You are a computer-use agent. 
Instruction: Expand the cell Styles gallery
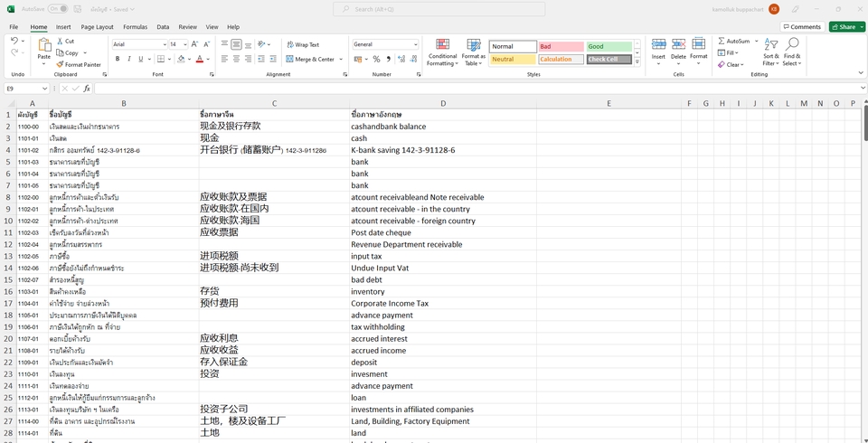coord(637,62)
